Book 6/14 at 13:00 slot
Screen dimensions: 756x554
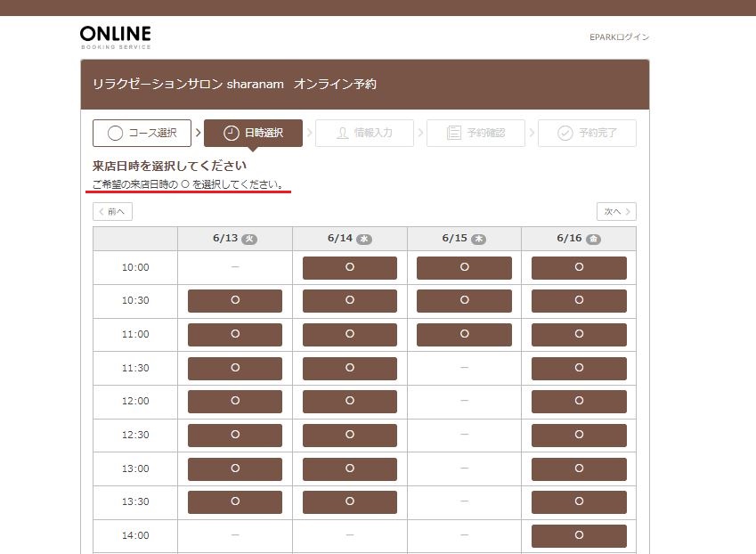tap(350, 468)
